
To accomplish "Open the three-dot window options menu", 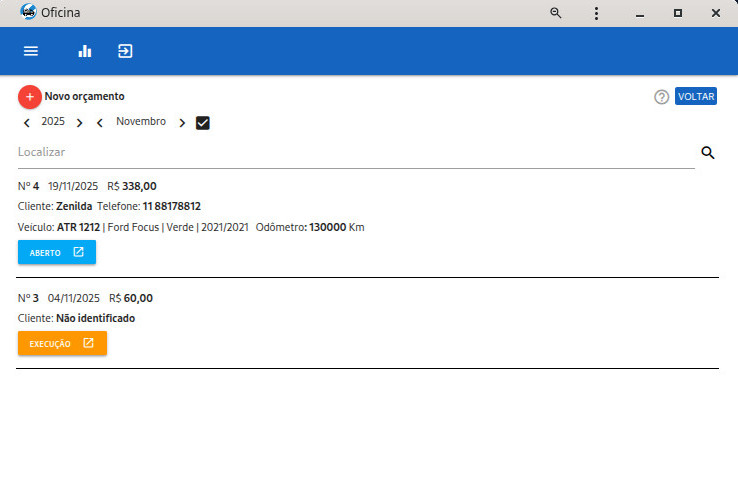I will pos(596,13).
